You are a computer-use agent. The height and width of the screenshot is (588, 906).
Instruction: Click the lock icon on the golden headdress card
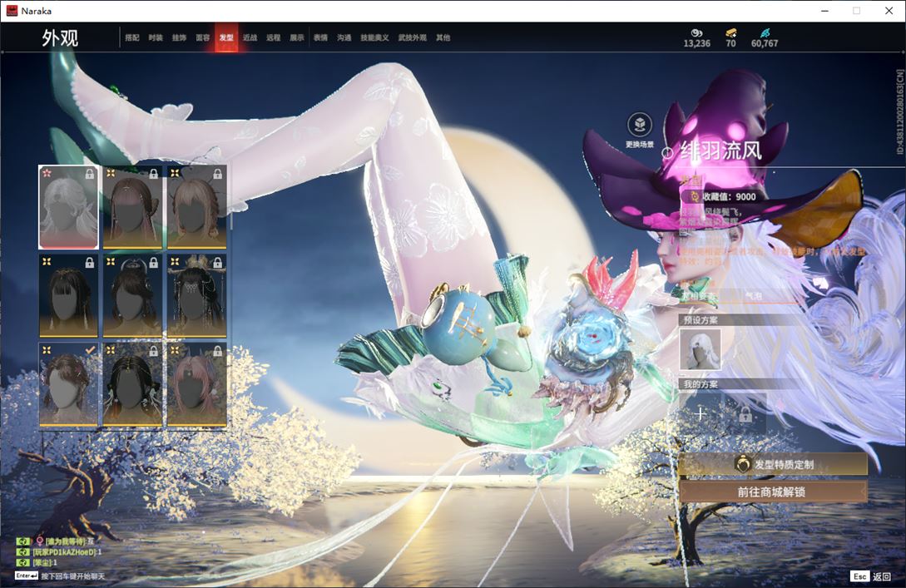pos(217,262)
